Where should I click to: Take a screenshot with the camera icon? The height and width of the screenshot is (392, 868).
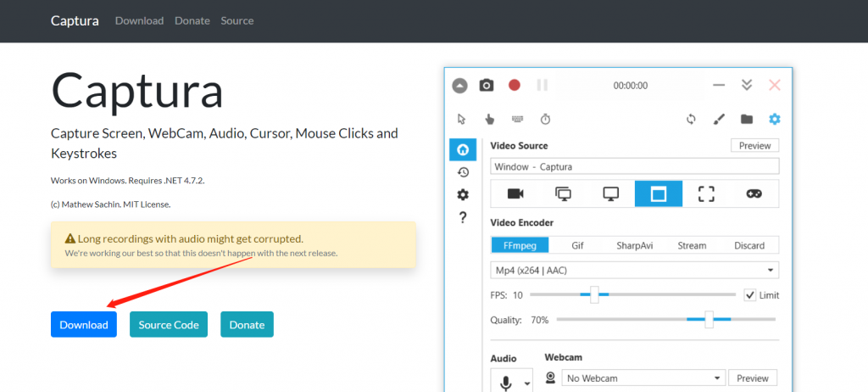point(487,85)
